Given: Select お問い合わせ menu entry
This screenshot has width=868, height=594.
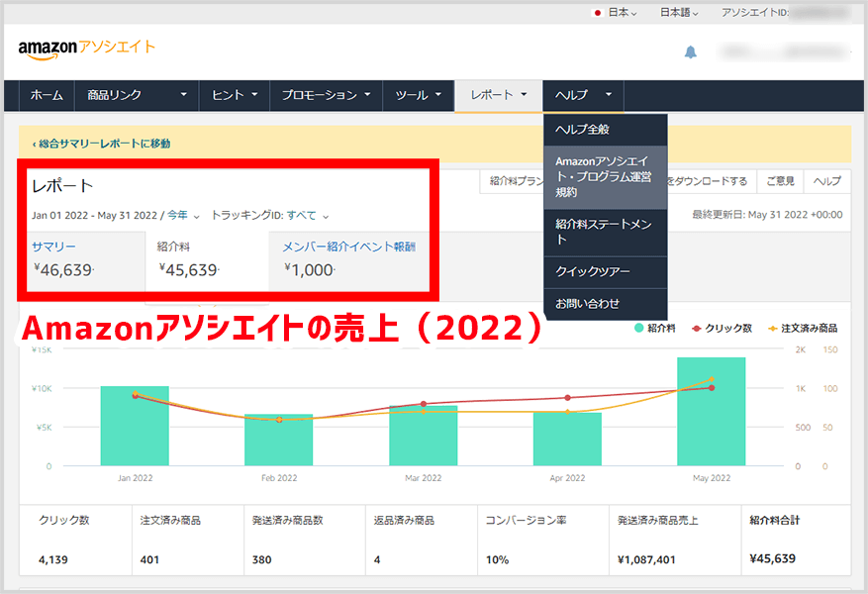Looking at the screenshot, I should tap(606, 303).
